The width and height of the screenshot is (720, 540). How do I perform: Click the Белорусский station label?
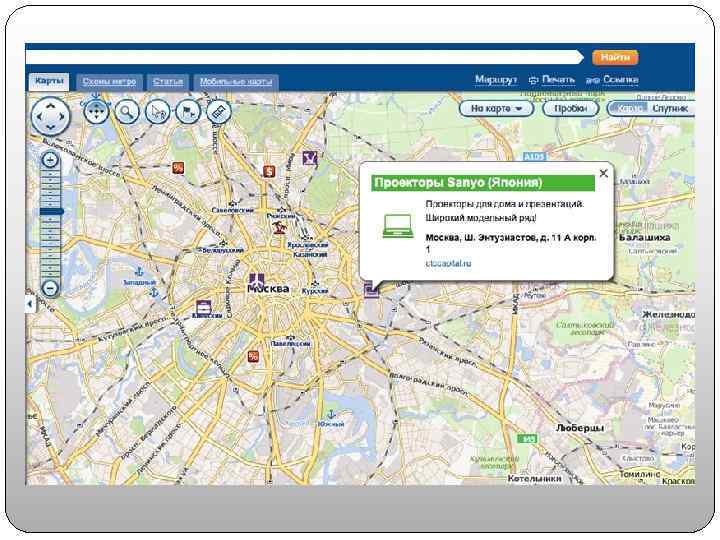pyautogui.click(x=223, y=250)
